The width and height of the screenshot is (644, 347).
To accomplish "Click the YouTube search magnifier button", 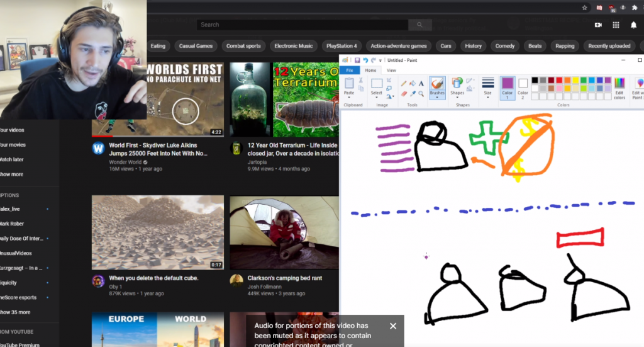I will (419, 25).
